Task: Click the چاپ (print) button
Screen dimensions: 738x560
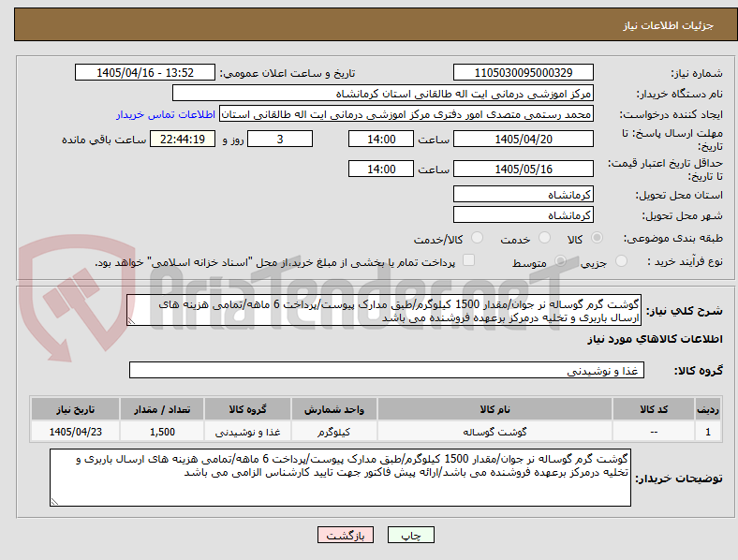Action: [410, 535]
